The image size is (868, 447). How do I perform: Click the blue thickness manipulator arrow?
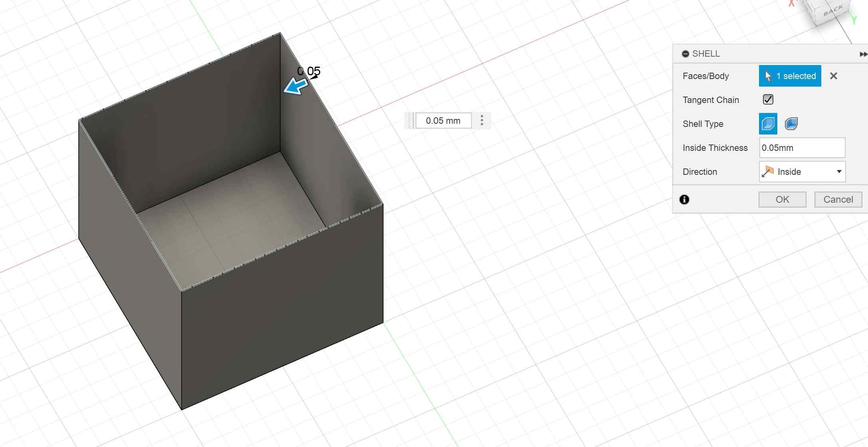coord(295,86)
